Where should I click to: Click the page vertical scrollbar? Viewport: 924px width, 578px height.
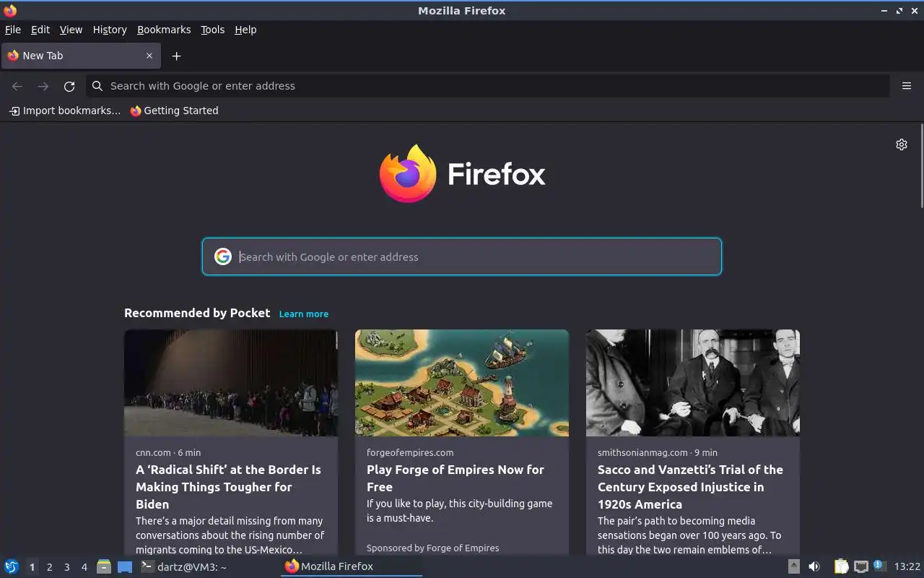pyautogui.click(x=921, y=166)
